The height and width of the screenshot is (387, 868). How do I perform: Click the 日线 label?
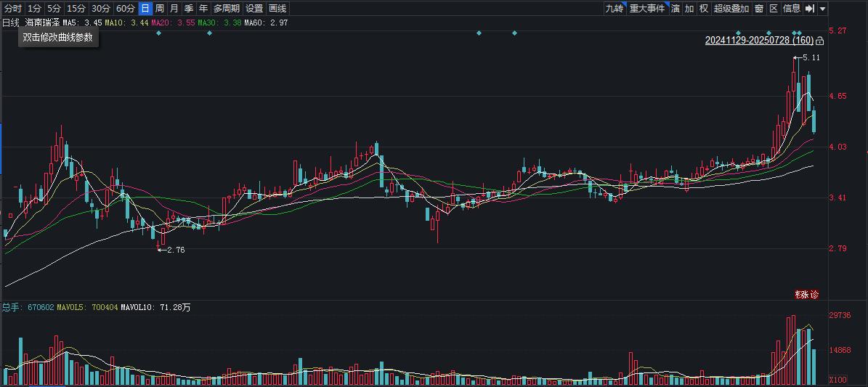pyautogui.click(x=11, y=23)
